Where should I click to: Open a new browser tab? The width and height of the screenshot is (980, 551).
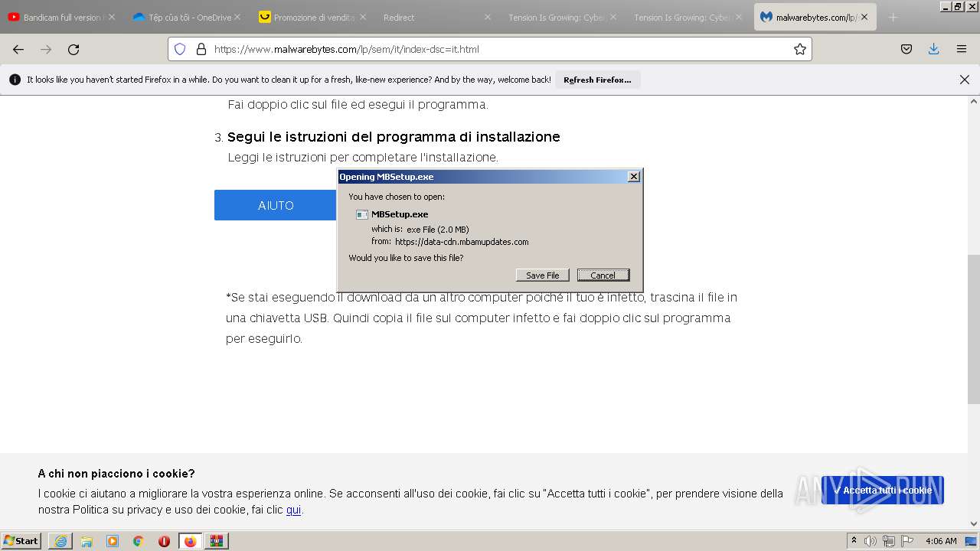click(x=893, y=17)
